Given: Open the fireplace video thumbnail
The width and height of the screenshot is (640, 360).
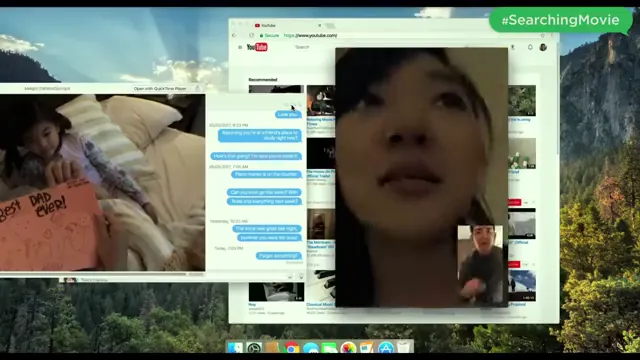Looking at the screenshot, I should click(x=321, y=100).
